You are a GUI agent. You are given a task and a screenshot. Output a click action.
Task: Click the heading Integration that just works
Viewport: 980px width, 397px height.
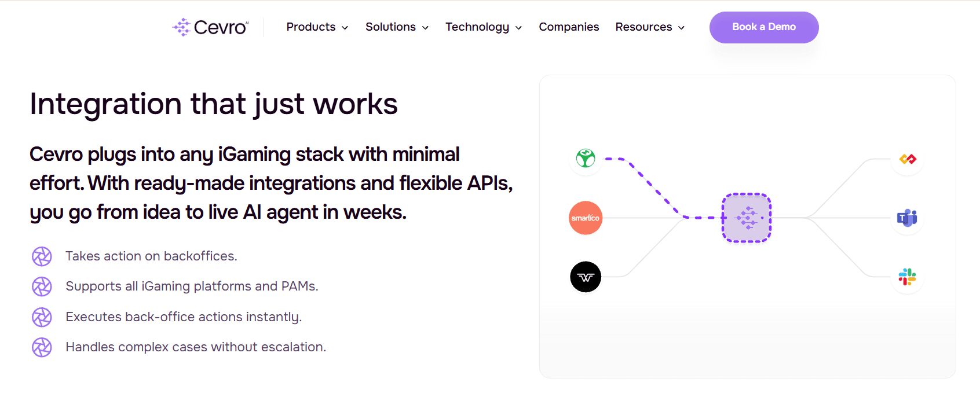[214, 104]
